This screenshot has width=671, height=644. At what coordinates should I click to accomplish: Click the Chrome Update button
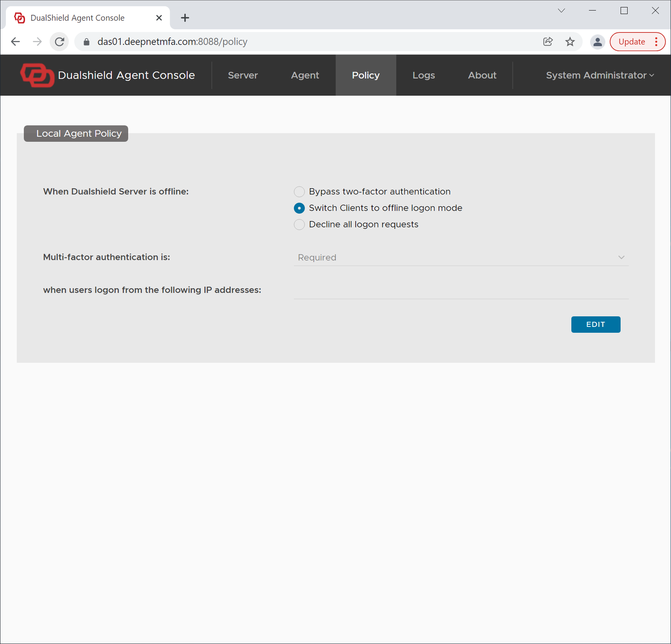tap(632, 42)
